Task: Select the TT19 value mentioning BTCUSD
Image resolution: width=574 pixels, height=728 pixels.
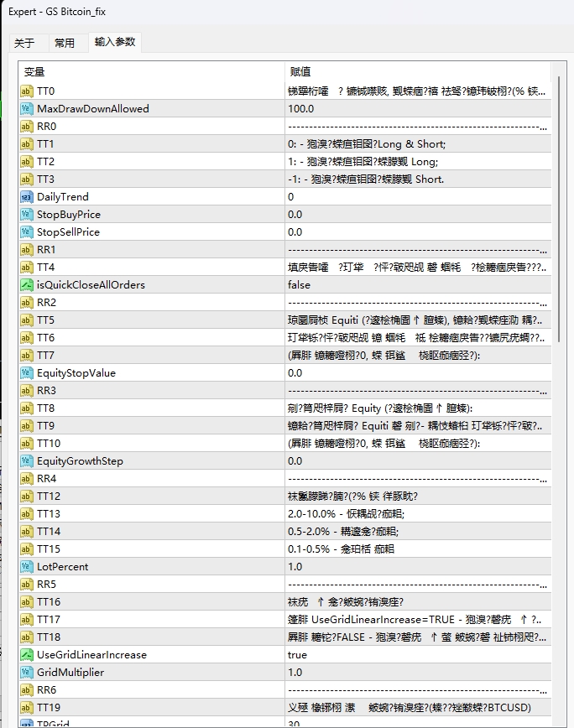Action: point(418,708)
